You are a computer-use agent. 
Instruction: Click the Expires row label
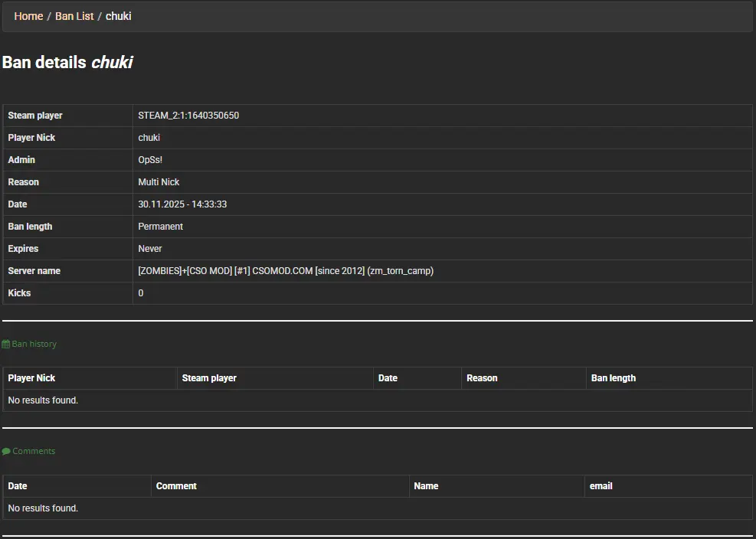(23, 248)
